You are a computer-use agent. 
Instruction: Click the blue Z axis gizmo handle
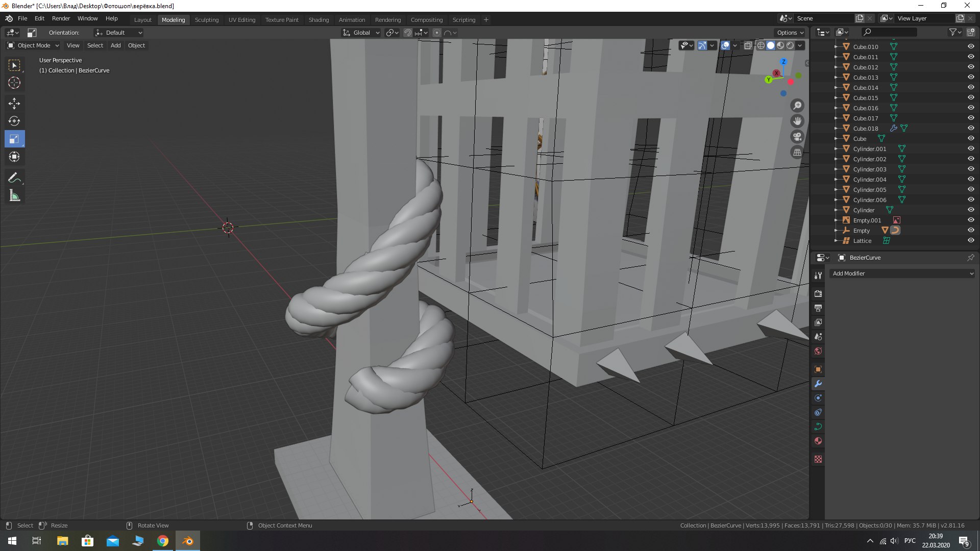tap(783, 62)
